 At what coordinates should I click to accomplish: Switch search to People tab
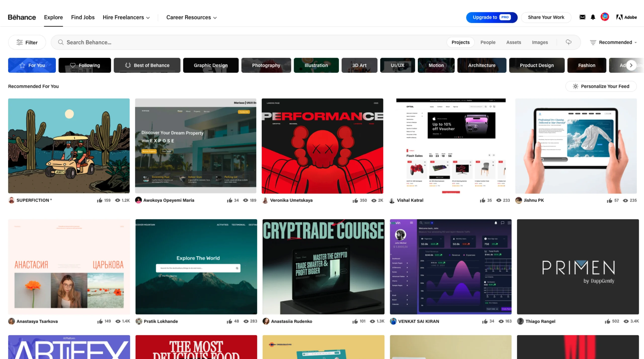tap(488, 42)
